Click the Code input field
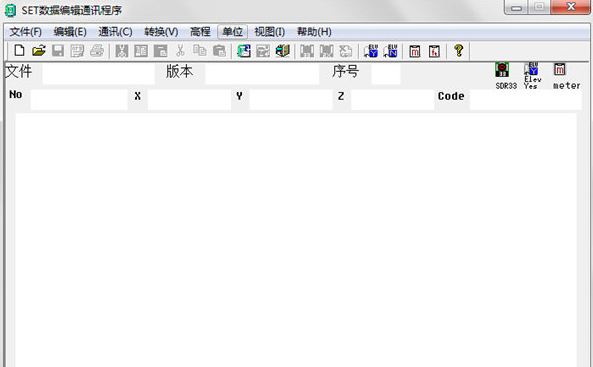Image resolution: width=593 pixels, height=367 pixels. click(x=526, y=100)
